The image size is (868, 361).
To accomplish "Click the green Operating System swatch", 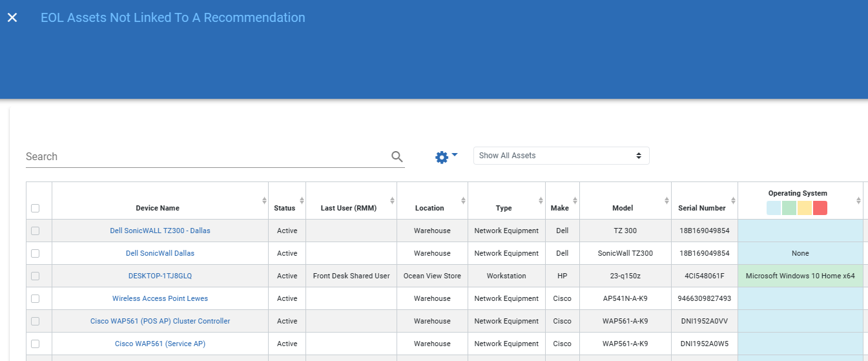I will [x=789, y=208].
